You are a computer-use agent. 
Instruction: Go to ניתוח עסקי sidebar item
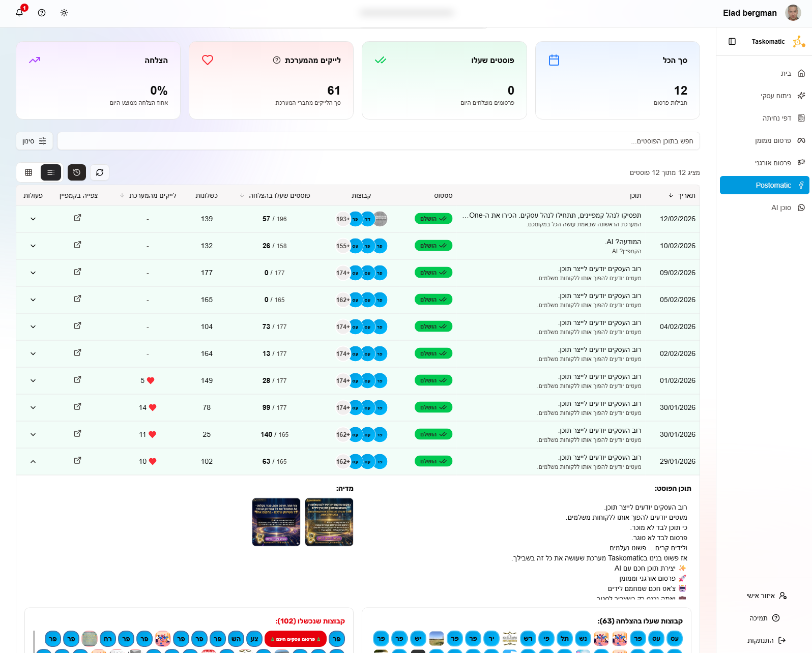[776, 96]
